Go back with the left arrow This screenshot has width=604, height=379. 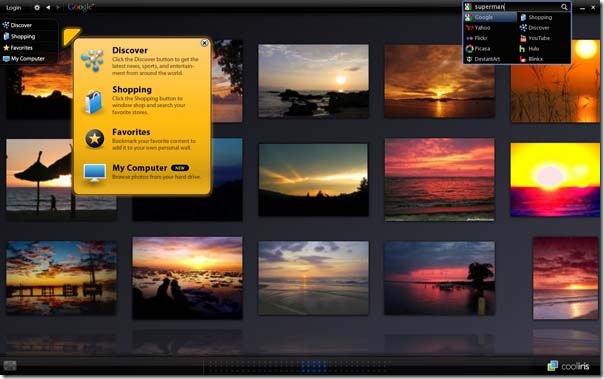point(48,7)
